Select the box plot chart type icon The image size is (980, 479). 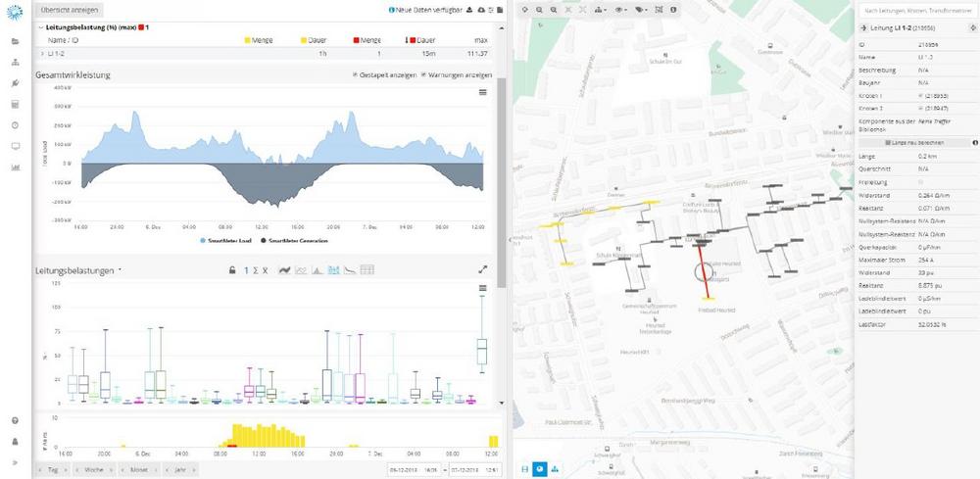coord(335,270)
